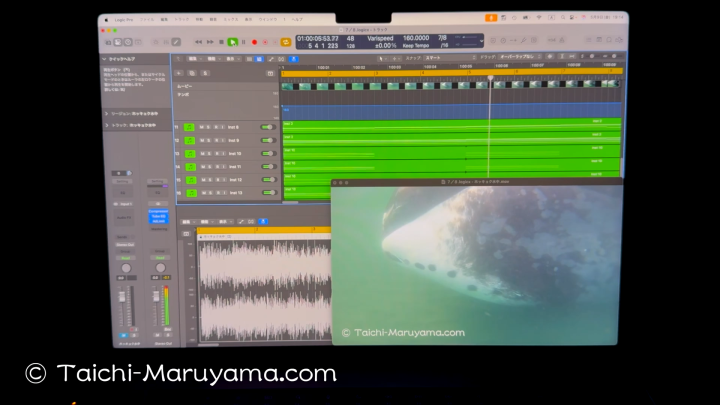Click the global Solo S button in track header
The height and width of the screenshot is (405, 720).
coord(205,73)
